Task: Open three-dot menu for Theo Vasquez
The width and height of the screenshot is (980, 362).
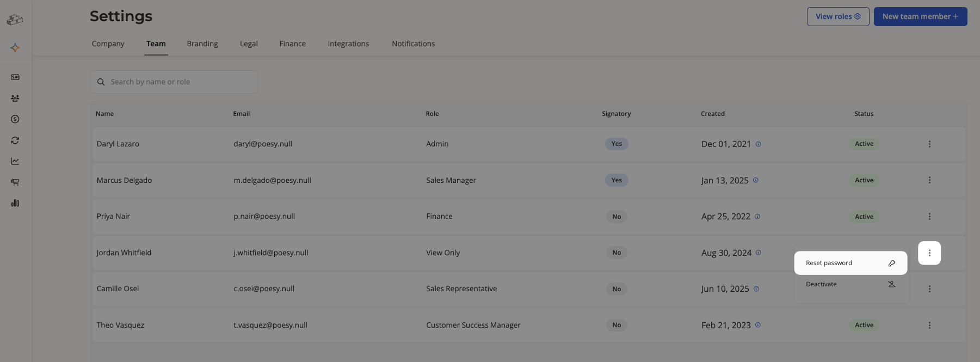Action: point(929,325)
